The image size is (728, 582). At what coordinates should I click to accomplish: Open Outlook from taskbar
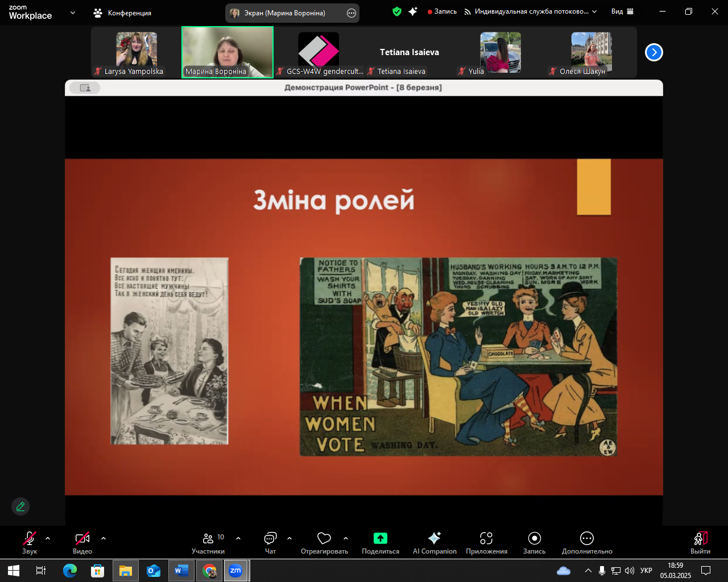(x=154, y=571)
